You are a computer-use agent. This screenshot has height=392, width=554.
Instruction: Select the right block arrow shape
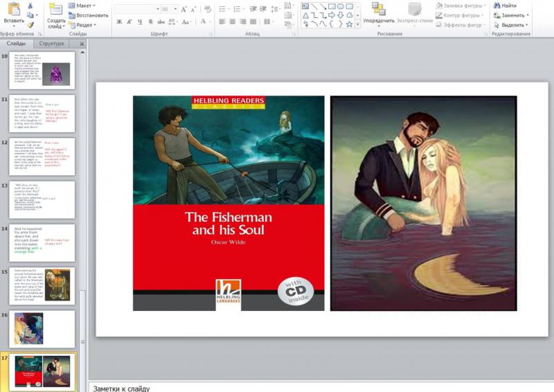[x=332, y=15]
